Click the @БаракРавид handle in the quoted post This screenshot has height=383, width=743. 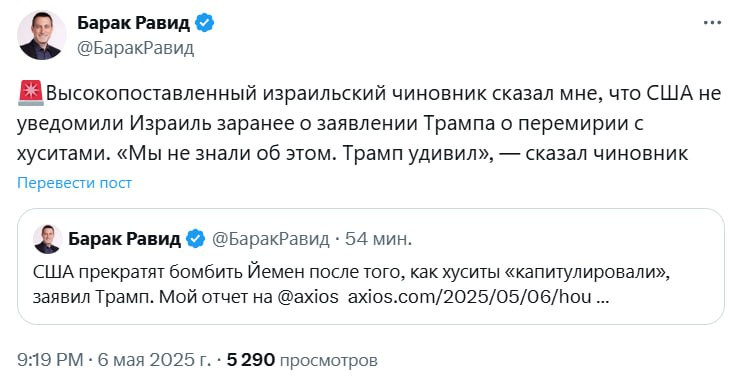(x=270, y=239)
